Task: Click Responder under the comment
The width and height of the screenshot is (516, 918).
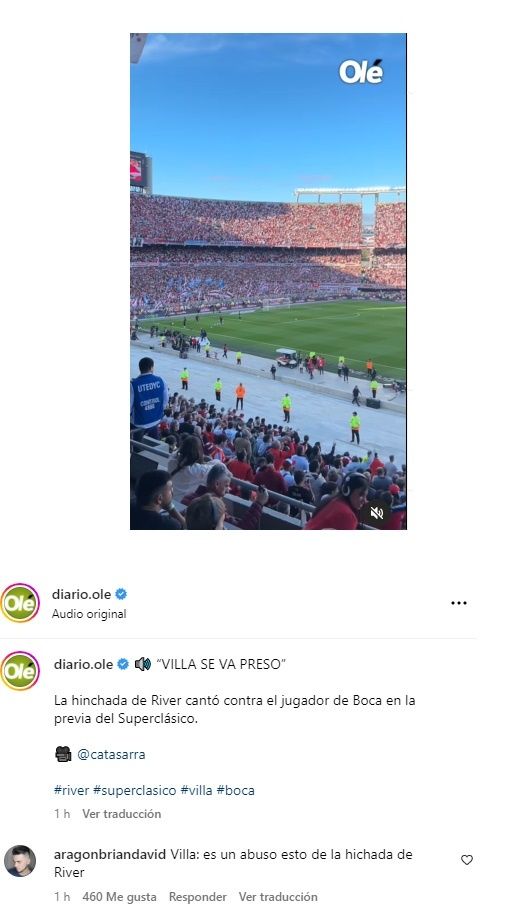Action: (197, 897)
